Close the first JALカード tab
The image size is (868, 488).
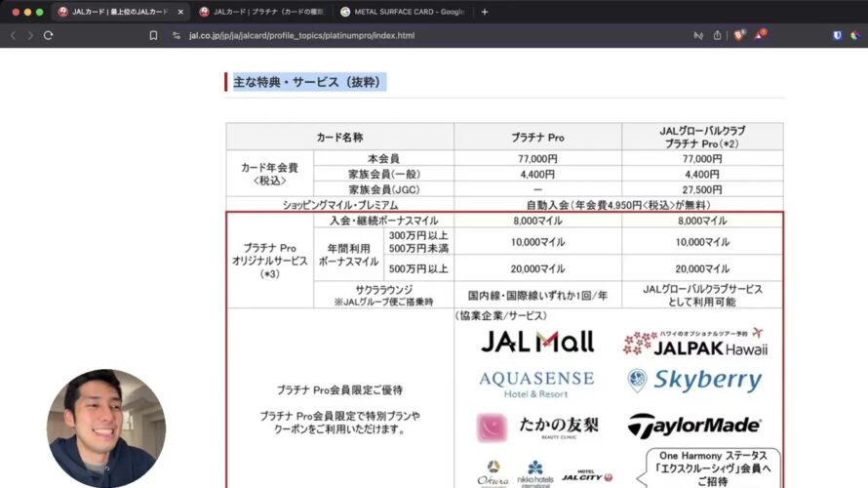coord(180,12)
